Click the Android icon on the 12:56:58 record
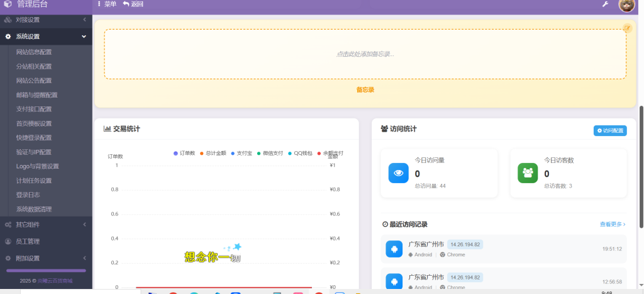The width and height of the screenshot is (644, 294). click(x=394, y=281)
